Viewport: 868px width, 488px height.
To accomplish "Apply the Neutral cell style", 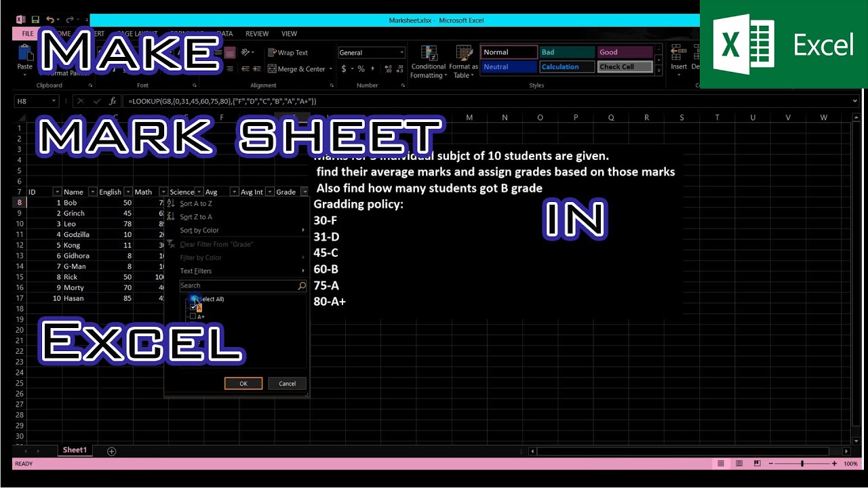I will (x=510, y=67).
